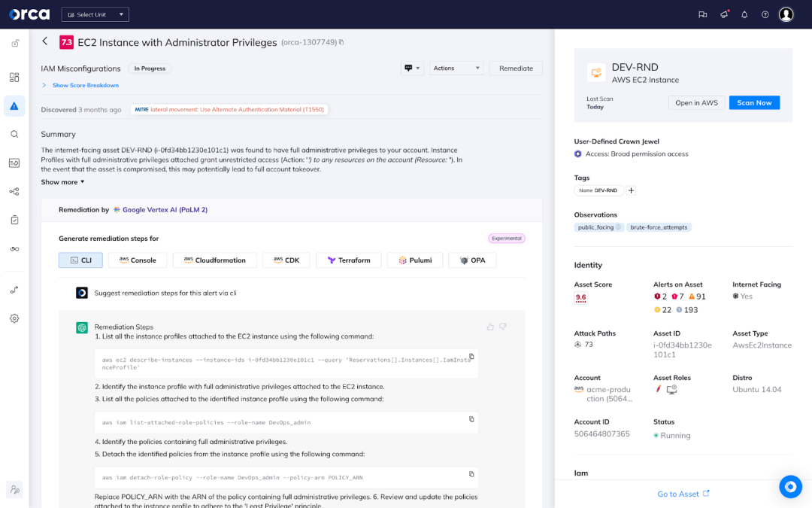Open the inventory icon in sidebar

click(14, 163)
